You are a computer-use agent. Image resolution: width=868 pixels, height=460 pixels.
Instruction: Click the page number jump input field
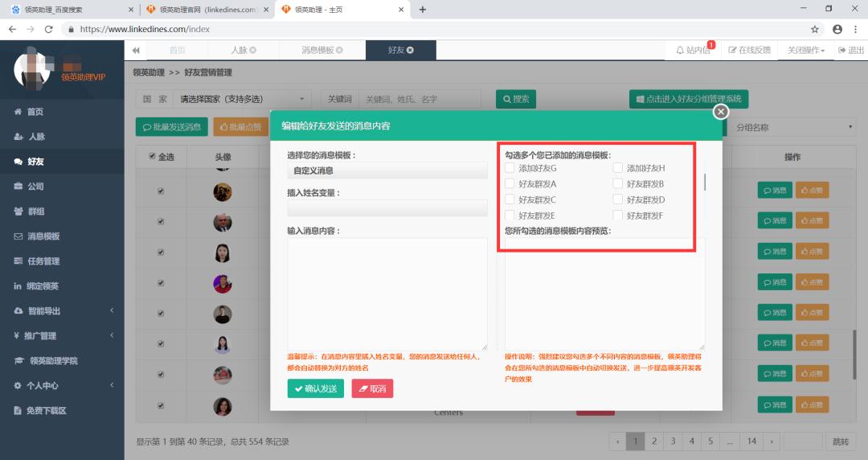803,442
